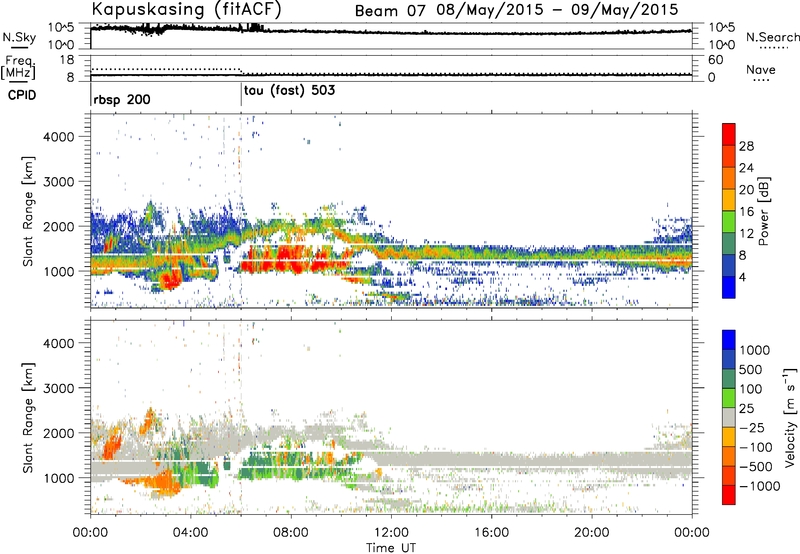Click the Slant Range label of velocity panel
Viewport: 800px width, 554px height.
[28, 418]
